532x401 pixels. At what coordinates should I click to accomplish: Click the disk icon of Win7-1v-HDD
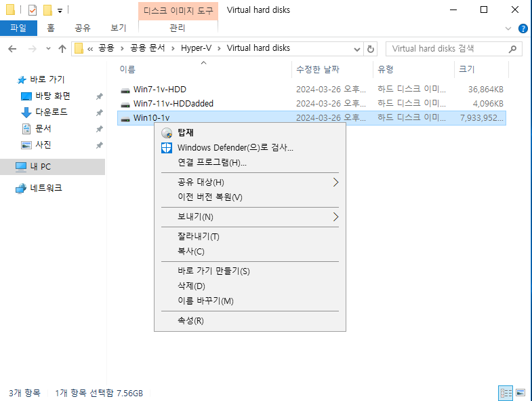[x=125, y=90]
